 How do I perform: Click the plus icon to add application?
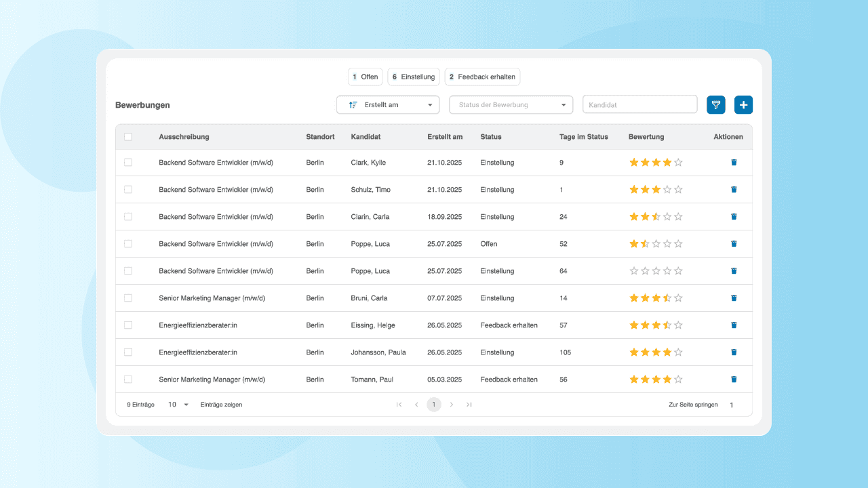tap(743, 105)
